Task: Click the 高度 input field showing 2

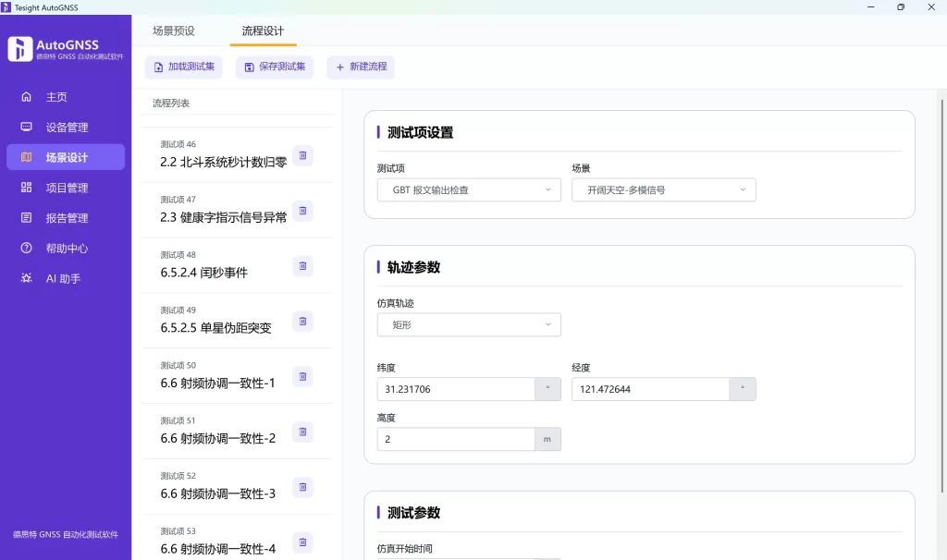Action: point(456,439)
